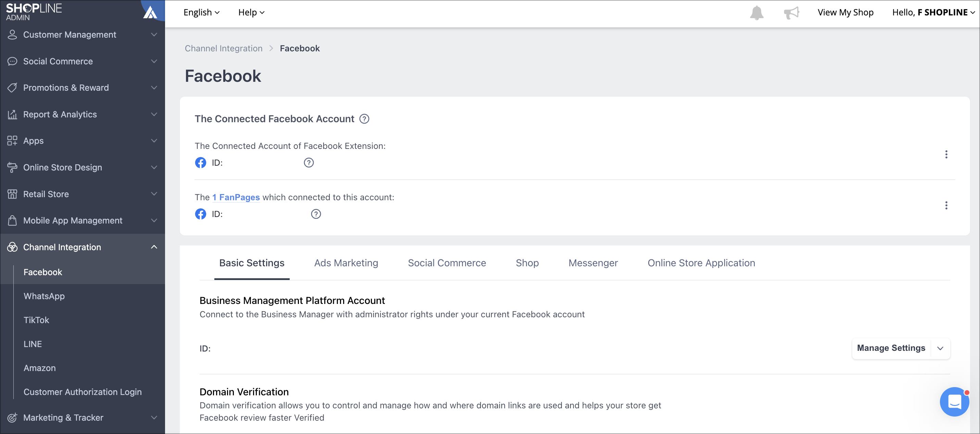Click the Retail Store shop icon
This screenshot has height=434, width=980.
12,194
